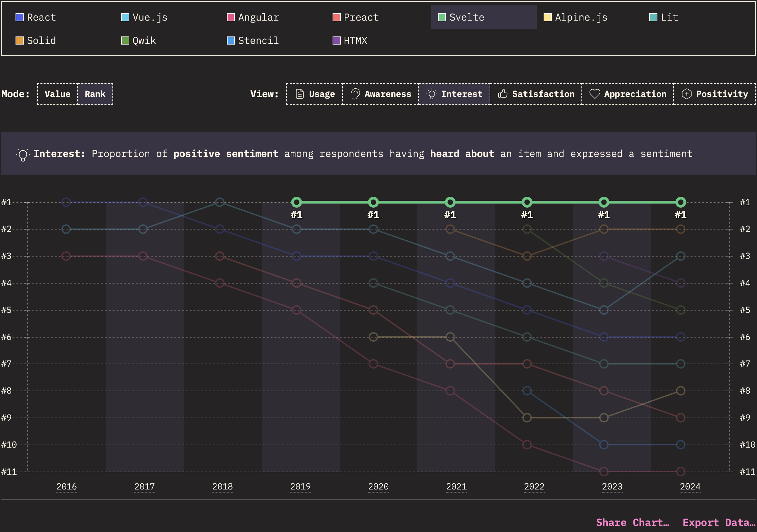
Task: Click Svelte's #1 data point for 2020
Action: (373, 202)
